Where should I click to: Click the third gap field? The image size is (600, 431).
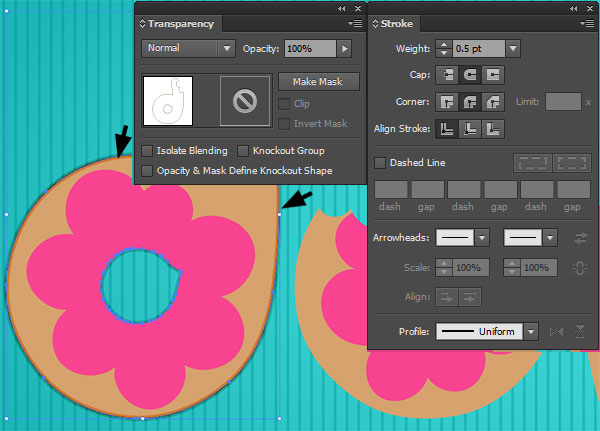click(x=574, y=189)
